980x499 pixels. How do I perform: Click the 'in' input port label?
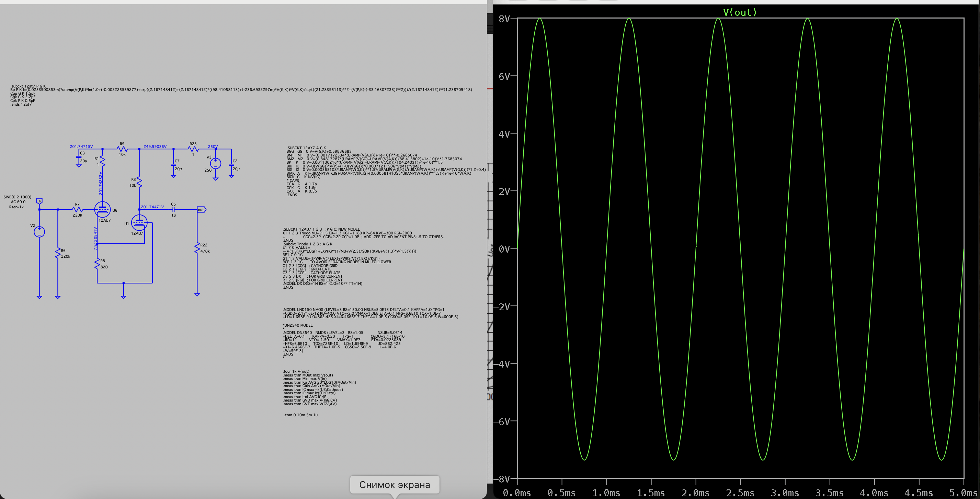click(x=39, y=201)
